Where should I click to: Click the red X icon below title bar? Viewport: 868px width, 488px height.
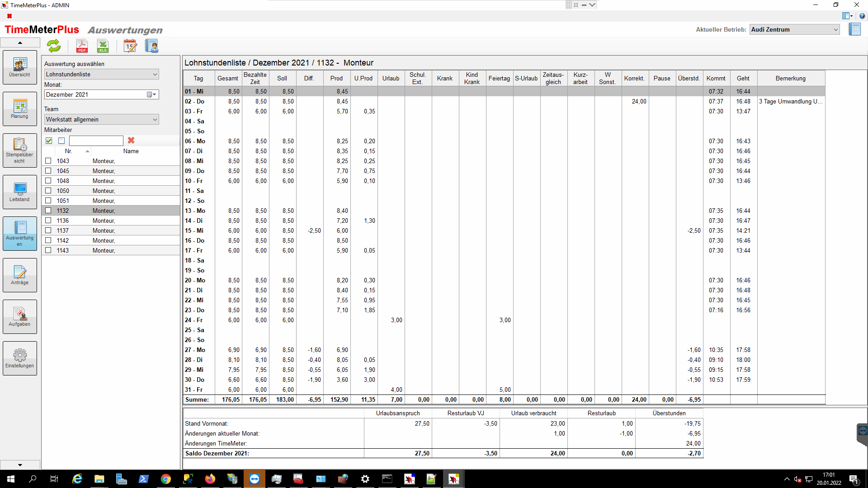click(9, 16)
